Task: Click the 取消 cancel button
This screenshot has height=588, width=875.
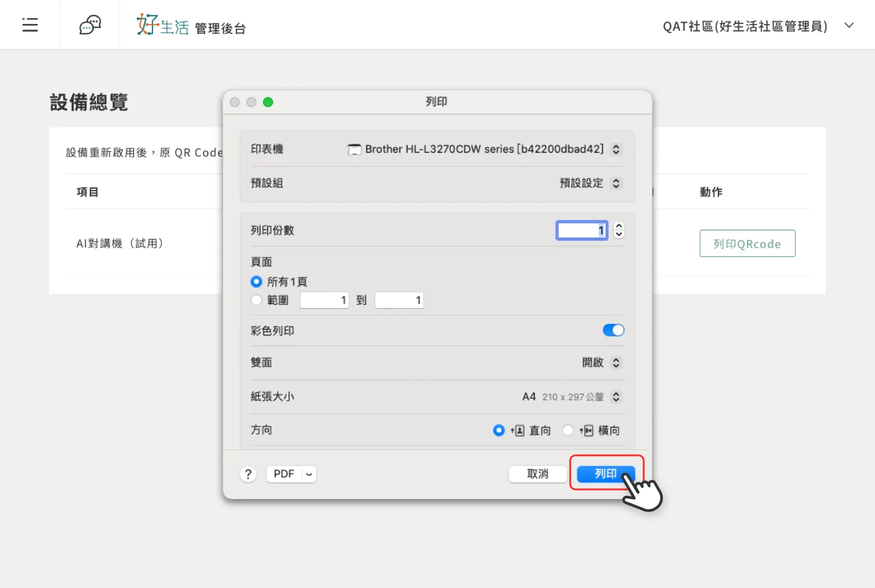Action: coord(537,474)
